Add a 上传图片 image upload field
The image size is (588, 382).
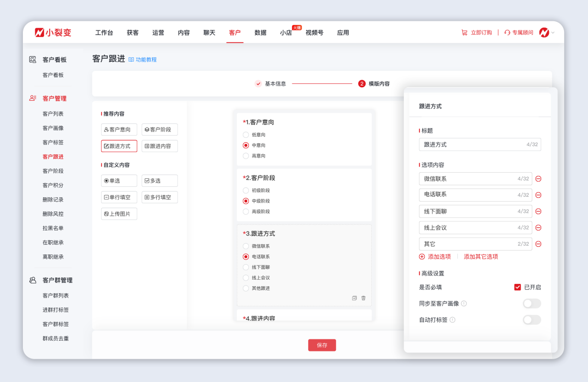[x=119, y=213]
